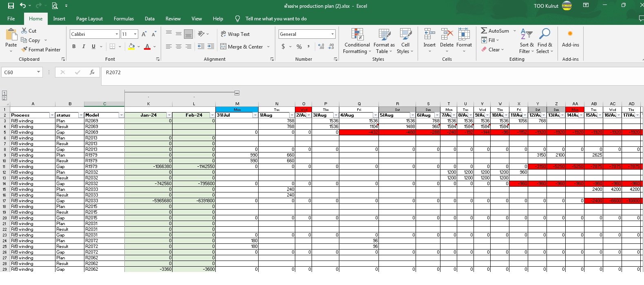The image size is (644, 285).
Task: Toggle Wrap Text for cells
Action: tap(235, 34)
